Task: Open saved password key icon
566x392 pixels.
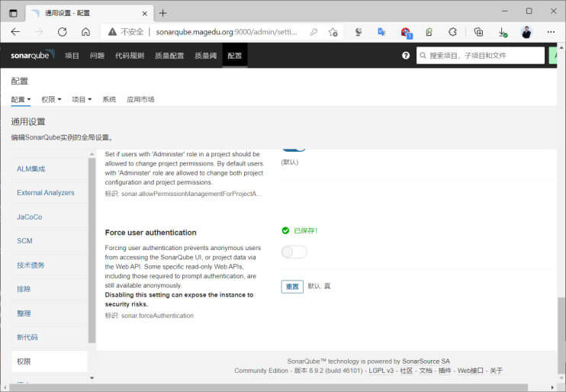Action: click(x=314, y=32)
